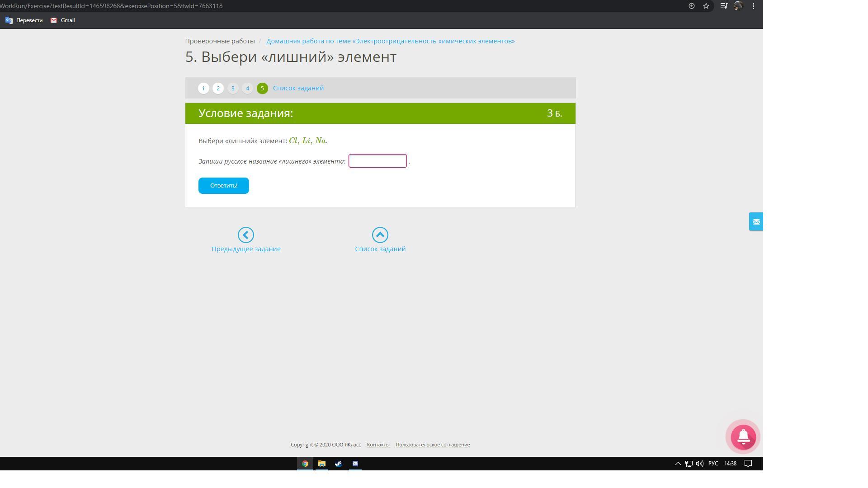Screen dimensions: 868x488
Task: Bookmark page with the star icon
Action: click(706, 6)
